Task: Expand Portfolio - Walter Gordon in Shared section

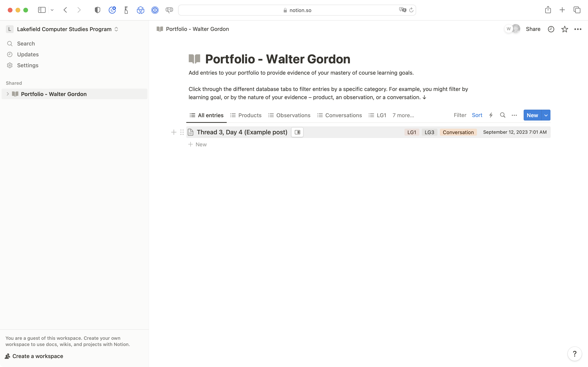Action: point(8,94)
